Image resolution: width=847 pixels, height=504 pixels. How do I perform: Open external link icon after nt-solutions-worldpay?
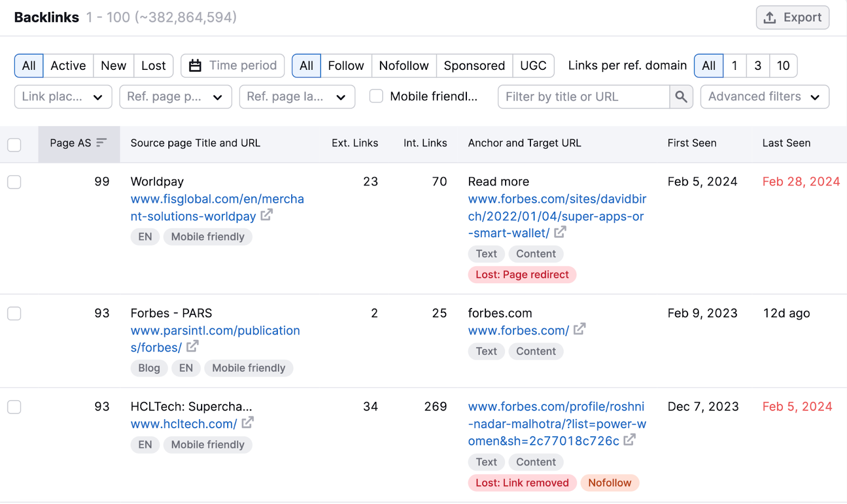click(266, 215)
